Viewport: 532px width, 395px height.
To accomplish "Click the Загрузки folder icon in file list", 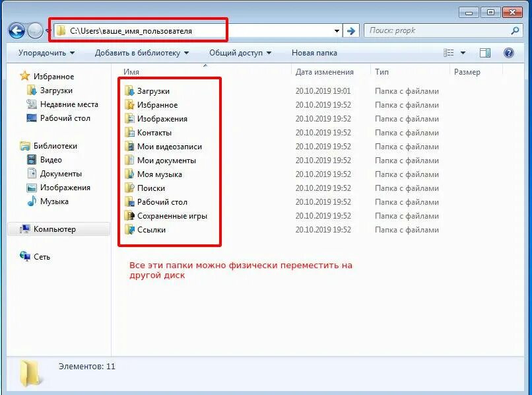I will 129,91.
